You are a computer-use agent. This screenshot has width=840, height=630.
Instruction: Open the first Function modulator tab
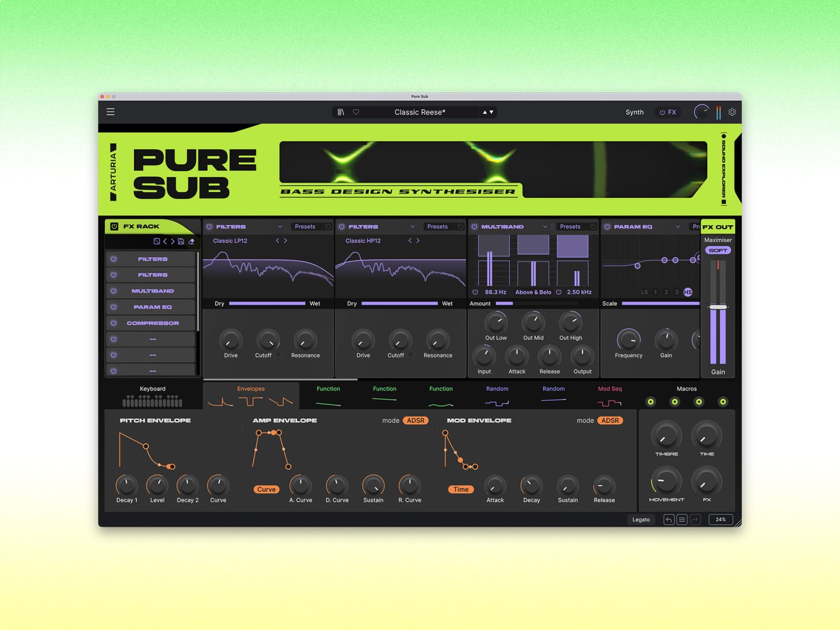[x=328, y=396]
